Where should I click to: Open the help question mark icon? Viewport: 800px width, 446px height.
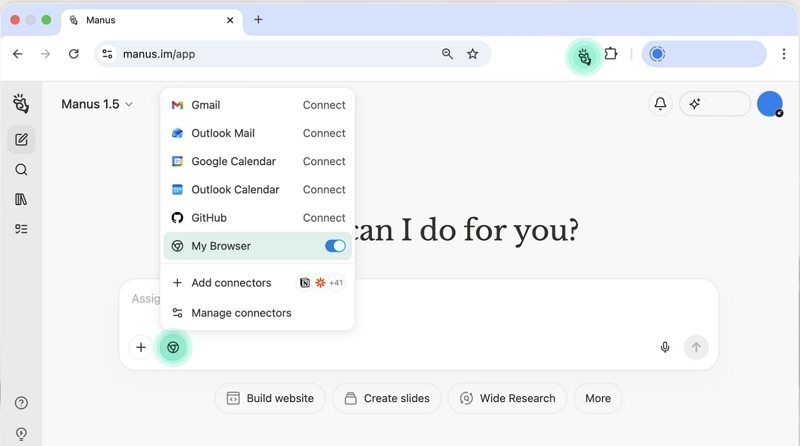coord(21,403)
